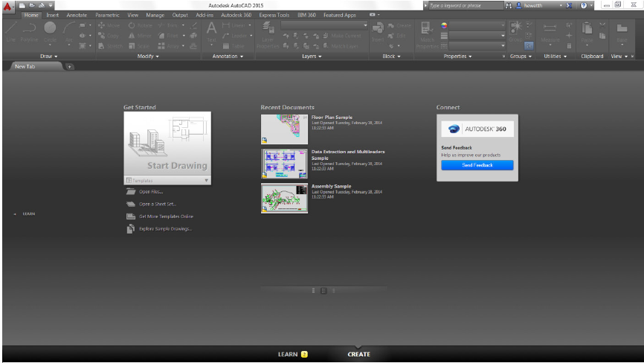
Task: Toggle the highlighted group selection button
Action: click(529, 45)
